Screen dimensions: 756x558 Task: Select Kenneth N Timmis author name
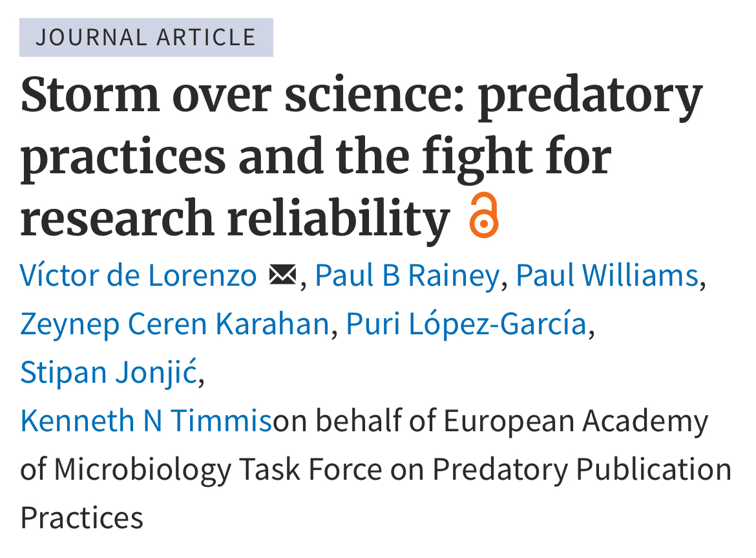click(x=146, y=421)
